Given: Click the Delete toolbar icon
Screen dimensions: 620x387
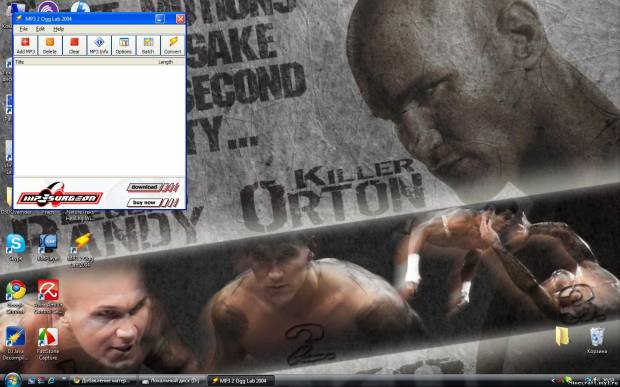Looking at the screenshot, I should [50, 45].
